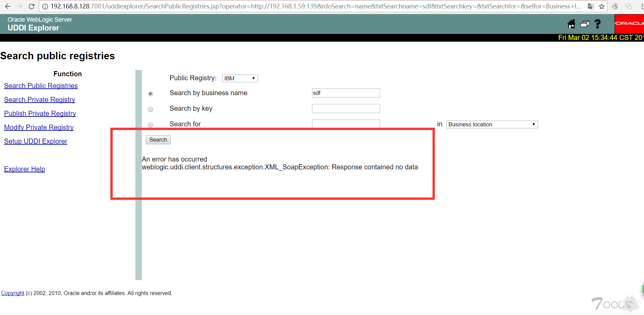Screen dimensions: 644x315
Task: Click the Oracle logo
Action: coord(629,24)
